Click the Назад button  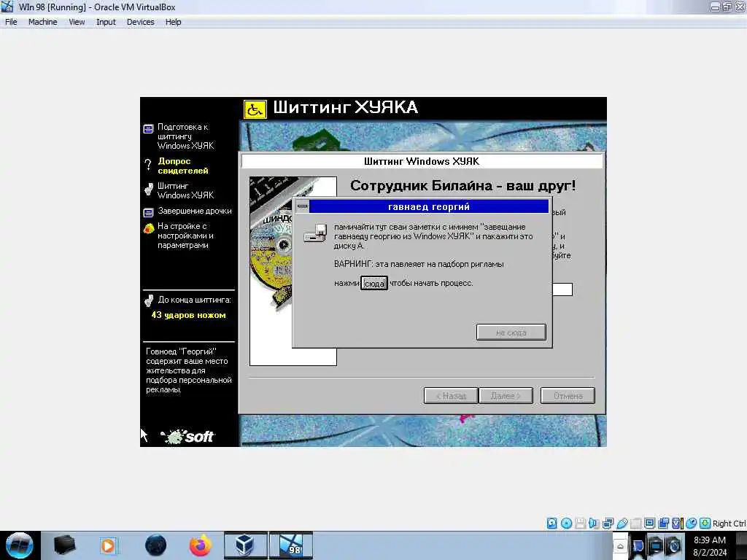tap(451, 396)
